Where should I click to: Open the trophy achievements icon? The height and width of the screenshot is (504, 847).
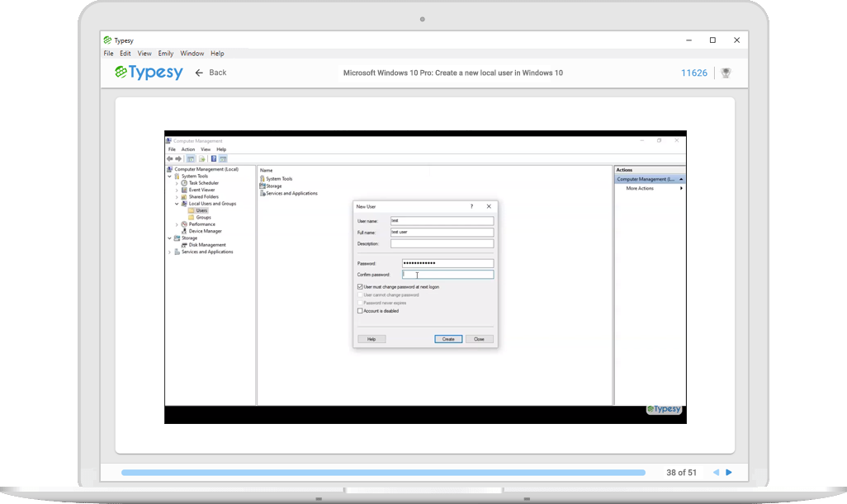pyautogui.click(x=726, y=73)
